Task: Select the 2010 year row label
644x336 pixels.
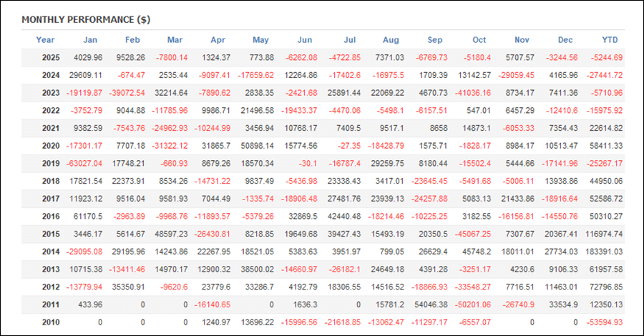Action: [x=45, y=322]
